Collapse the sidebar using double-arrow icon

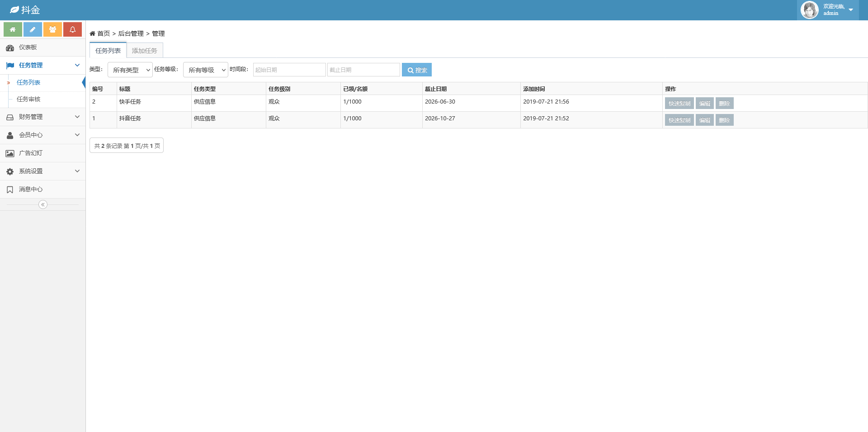click(43, 204)
